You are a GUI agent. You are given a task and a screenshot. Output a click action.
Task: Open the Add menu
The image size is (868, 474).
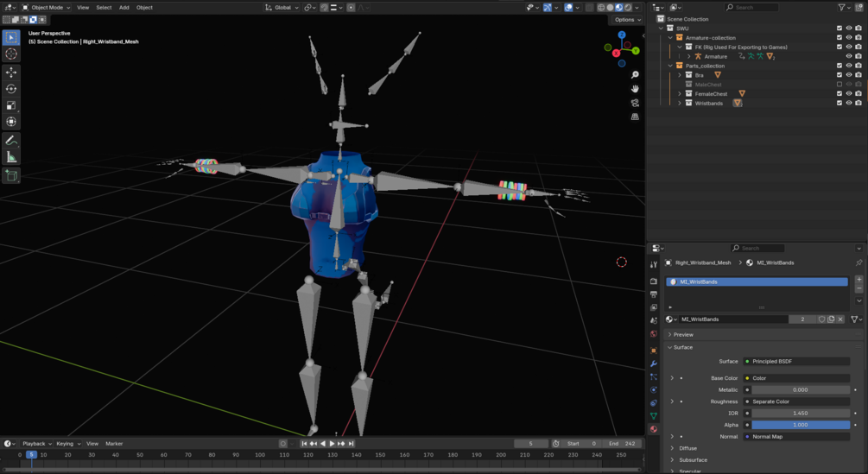point(124,7)
